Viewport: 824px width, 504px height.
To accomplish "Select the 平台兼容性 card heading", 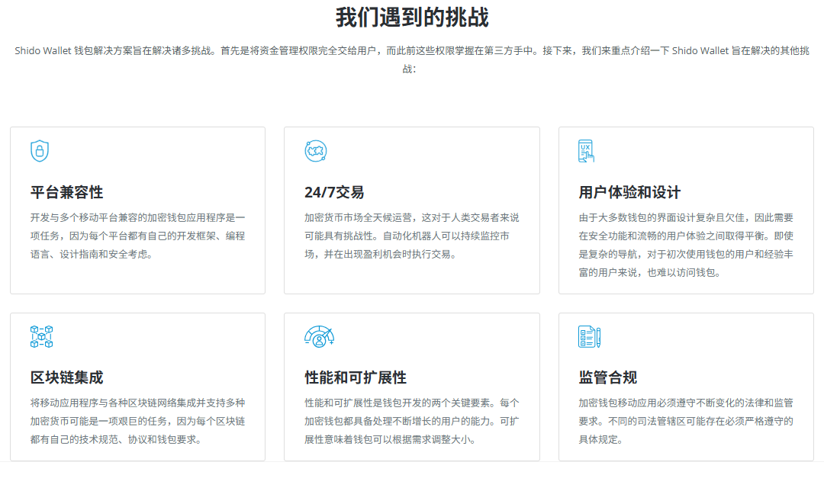I will [66, 192].
